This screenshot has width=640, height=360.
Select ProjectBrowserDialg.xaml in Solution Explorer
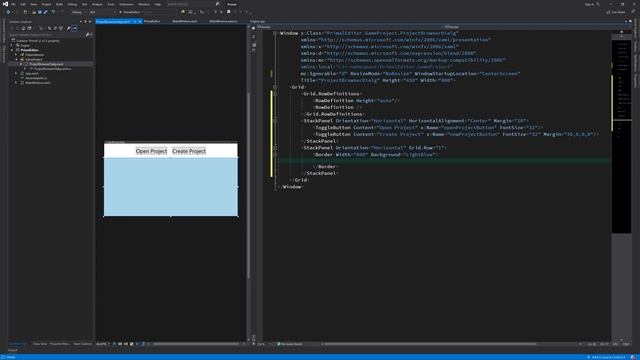click(x=46, y=64)
